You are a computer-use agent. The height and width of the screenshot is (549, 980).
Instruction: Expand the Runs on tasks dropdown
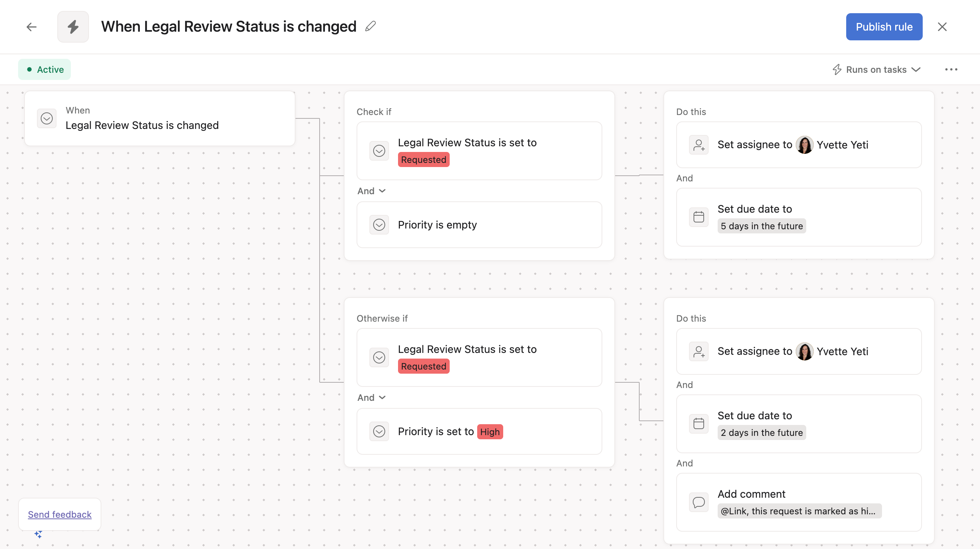[x=876, y=69]
